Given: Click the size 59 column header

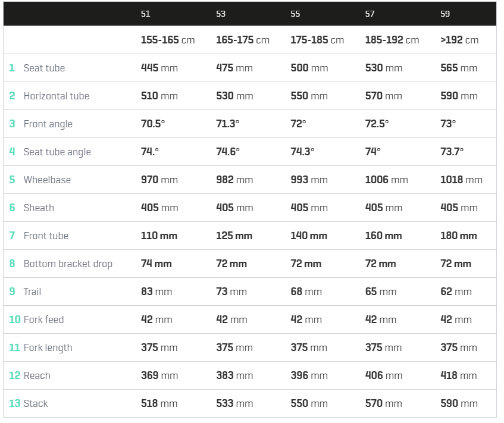Looking at the screenshot, I should pos(445,14).
